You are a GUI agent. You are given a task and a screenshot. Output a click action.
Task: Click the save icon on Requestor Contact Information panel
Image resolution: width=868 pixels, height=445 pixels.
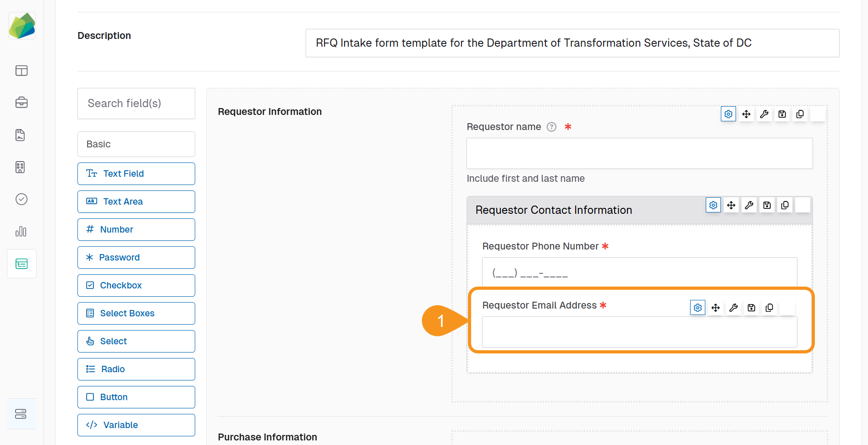tap(767, 205)
